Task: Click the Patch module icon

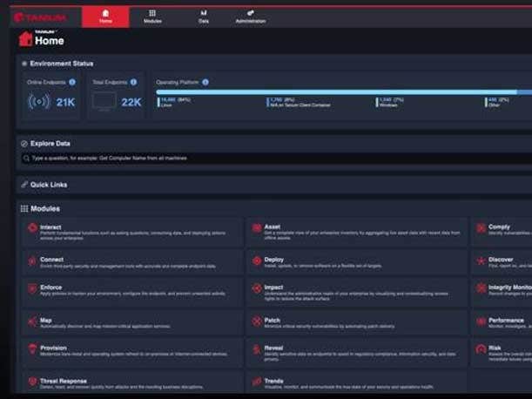Action: pyautogui.click(x=257, y=321)
